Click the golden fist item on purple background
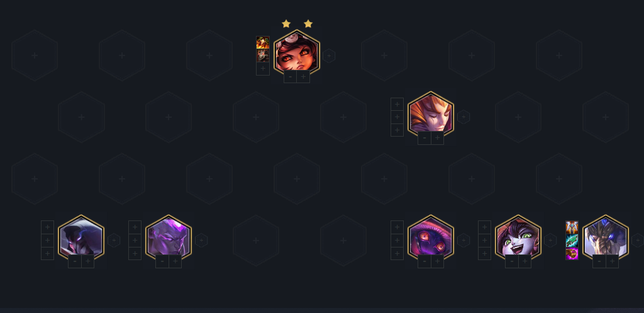This screenshot has height=313, width=644. coord(572,254)
